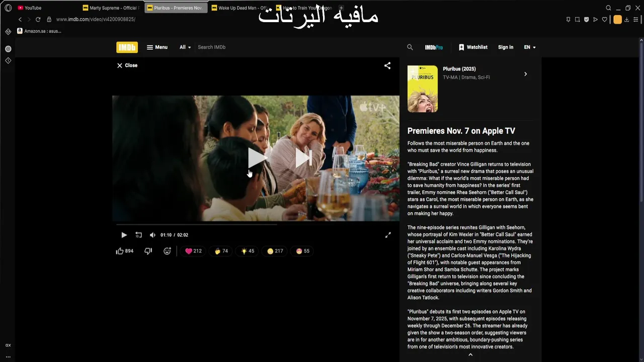Viewport: 644px width, 362px height.
Task: Open the pinboard pin icon in address bar
Action: click(568, 20)
